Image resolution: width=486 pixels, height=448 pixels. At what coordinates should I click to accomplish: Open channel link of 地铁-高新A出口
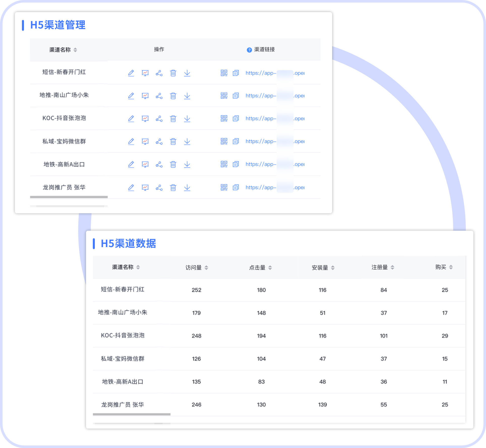(x=275, y=164)
